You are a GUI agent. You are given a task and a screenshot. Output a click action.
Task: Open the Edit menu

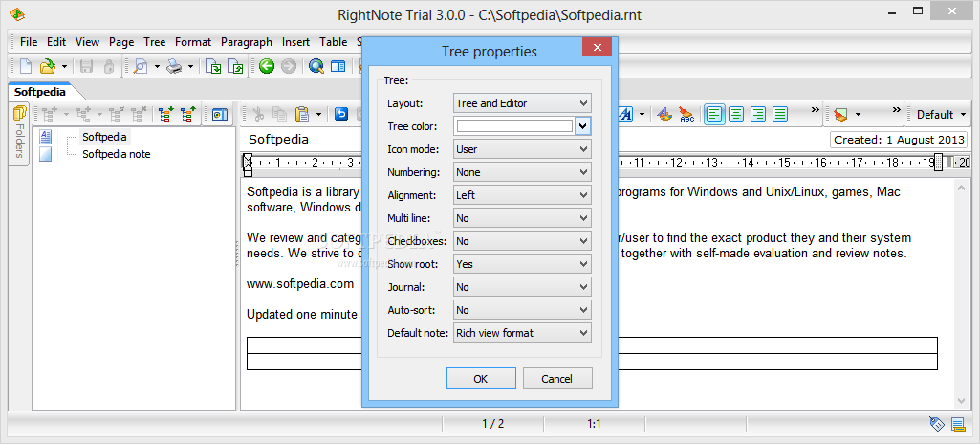[x=56, y=42]
